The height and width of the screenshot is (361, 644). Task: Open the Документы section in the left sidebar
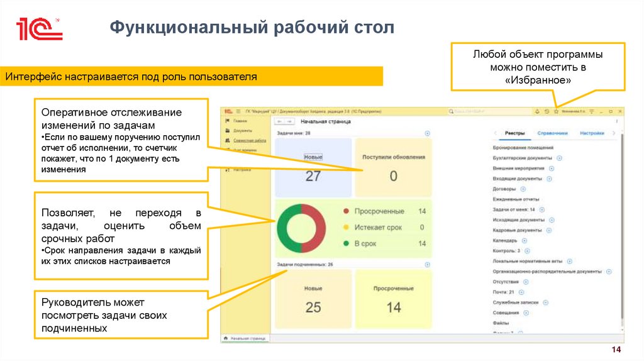pyautogui.click(x=239, y=131)
